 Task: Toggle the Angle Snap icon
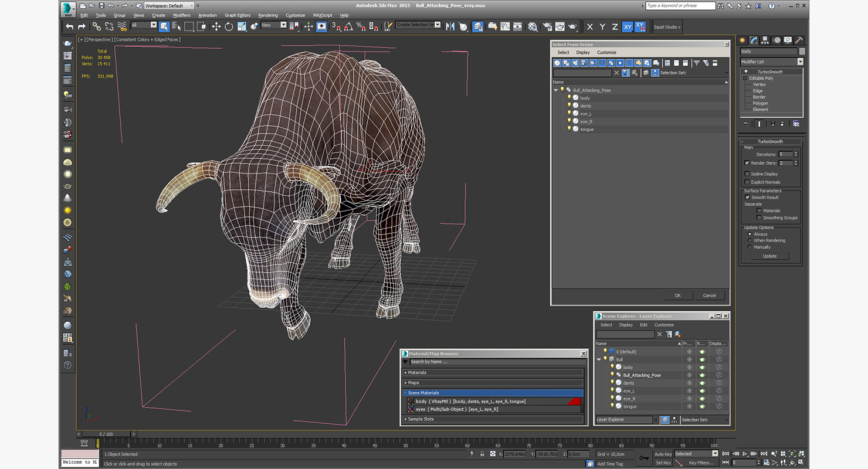coord(348,26)
